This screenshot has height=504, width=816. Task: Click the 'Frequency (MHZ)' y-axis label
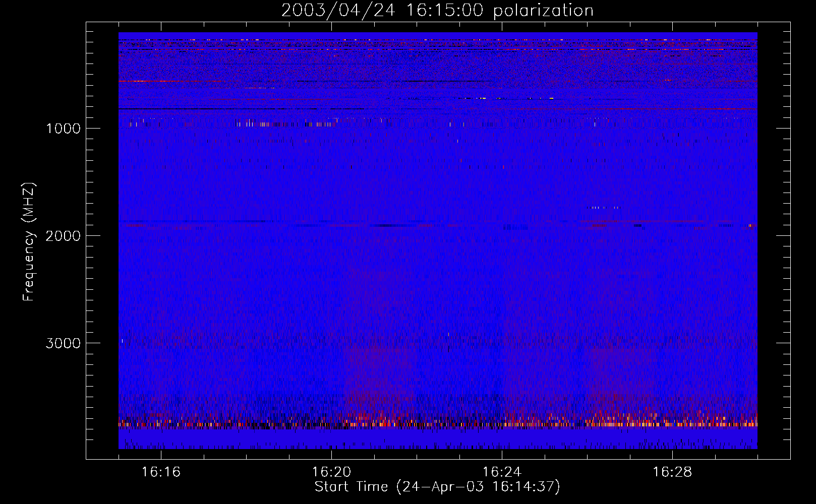[x=29, y=242]
